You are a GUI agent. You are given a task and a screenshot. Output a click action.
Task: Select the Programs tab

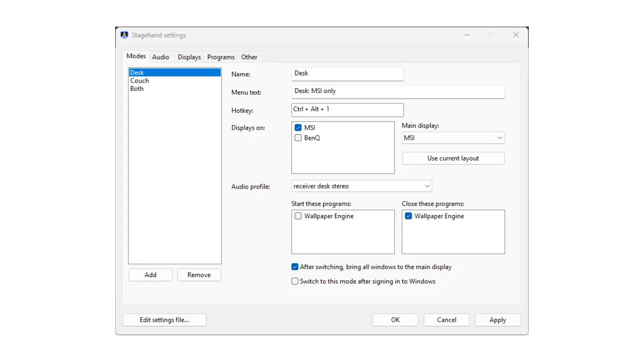pos(221,57)
